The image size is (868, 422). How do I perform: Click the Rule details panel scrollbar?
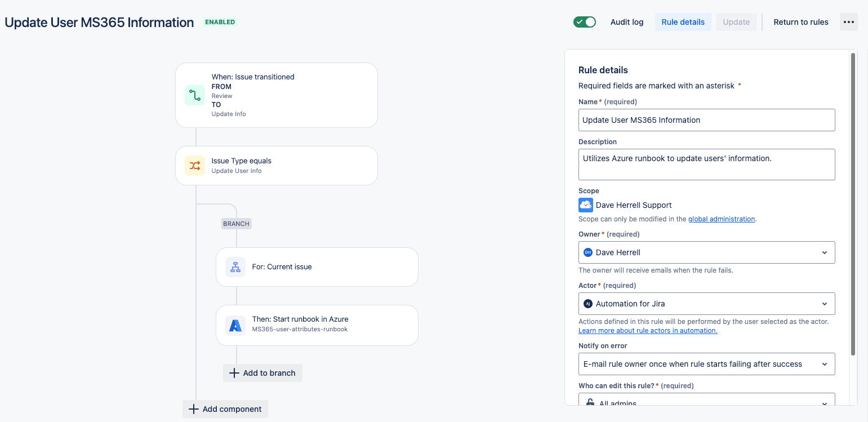pyautogui.click(x=853, y=204)
